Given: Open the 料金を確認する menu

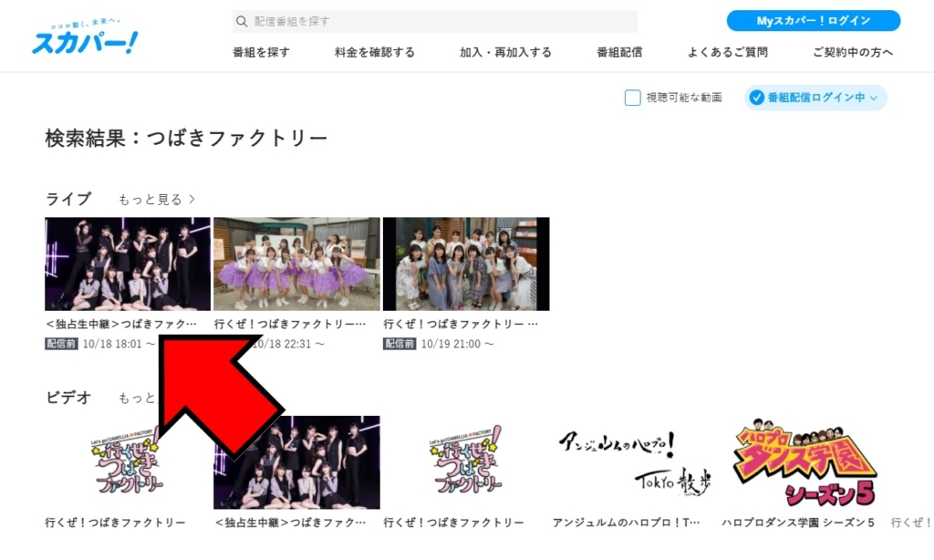Looking at the screenshot, I should click(374, 52).
